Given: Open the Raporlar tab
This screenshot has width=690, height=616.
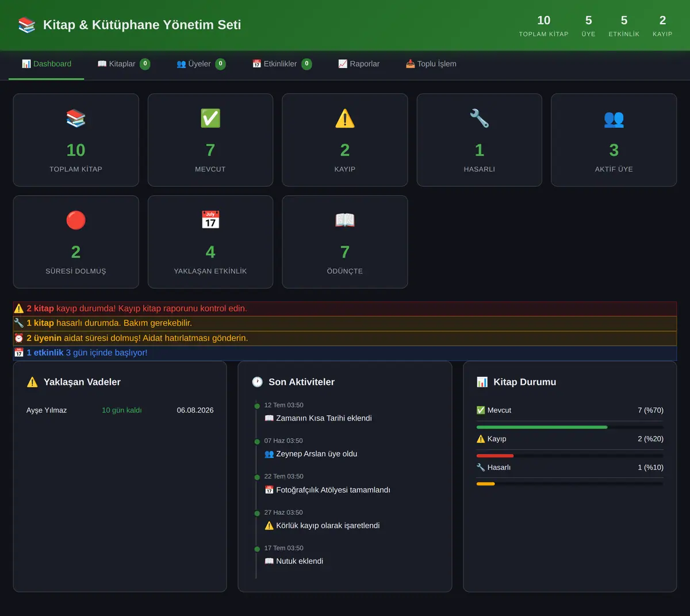Looking at the screenshot, I should (359, 64).
